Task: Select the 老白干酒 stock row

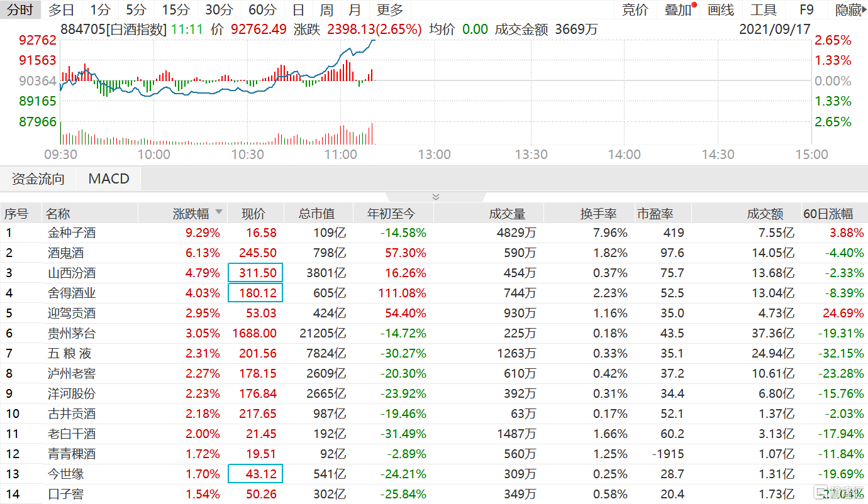Action: [x=434, y=434]
